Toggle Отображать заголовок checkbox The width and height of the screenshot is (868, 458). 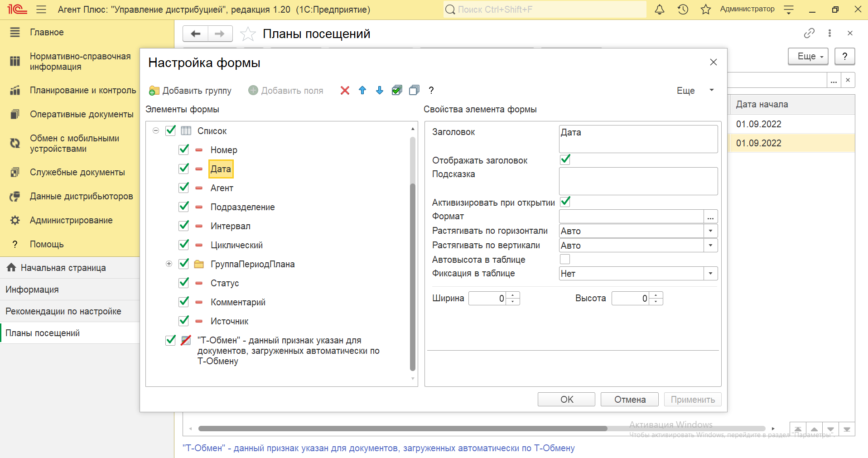click(x=565, y=159)
